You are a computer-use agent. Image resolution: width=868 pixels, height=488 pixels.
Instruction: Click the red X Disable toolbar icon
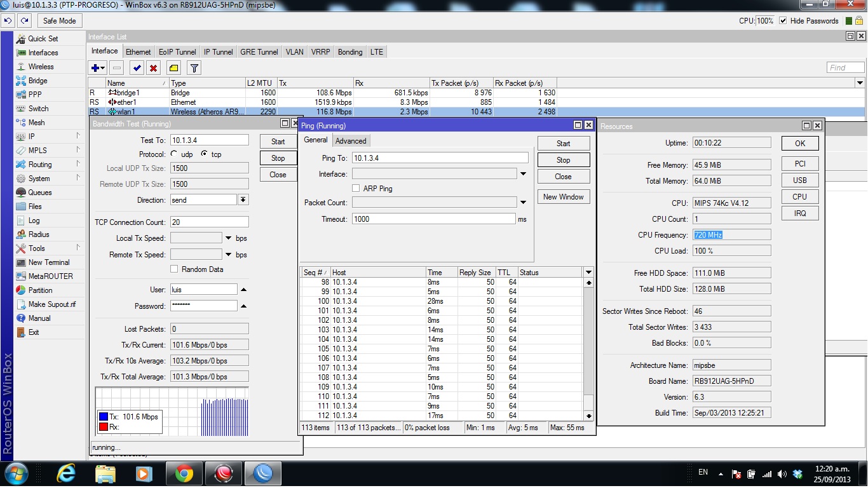(x=153, y=67)
